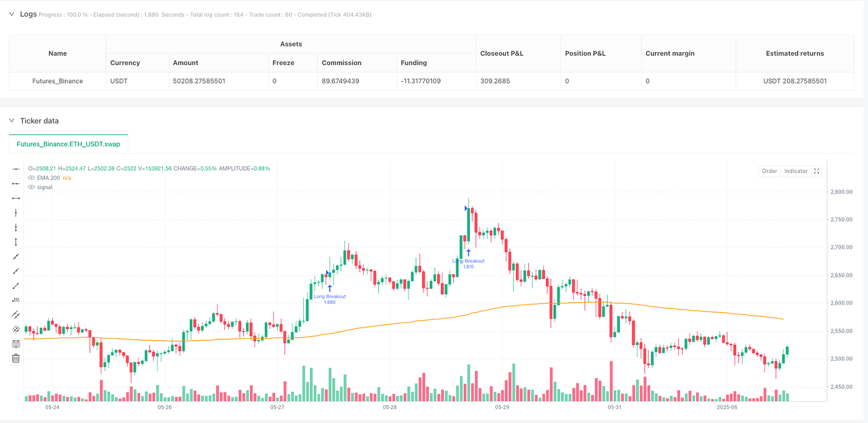Select the price measurement ruler tool
This screenshot has height=423, width=868.
pos(15,299)
